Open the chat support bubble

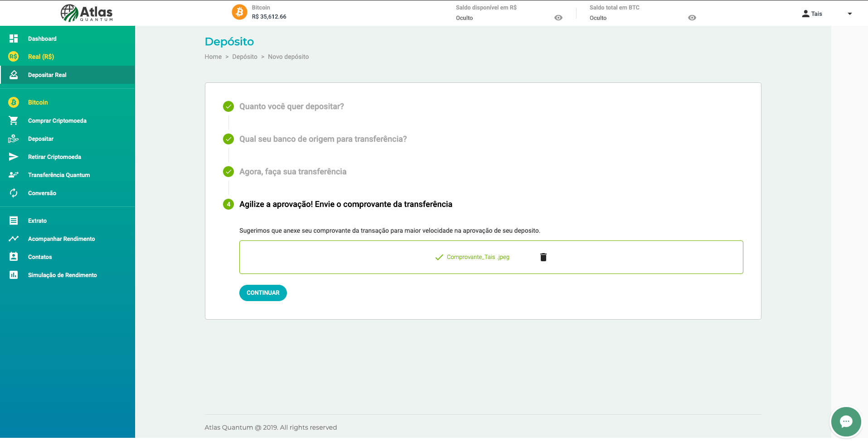[846, 422]
